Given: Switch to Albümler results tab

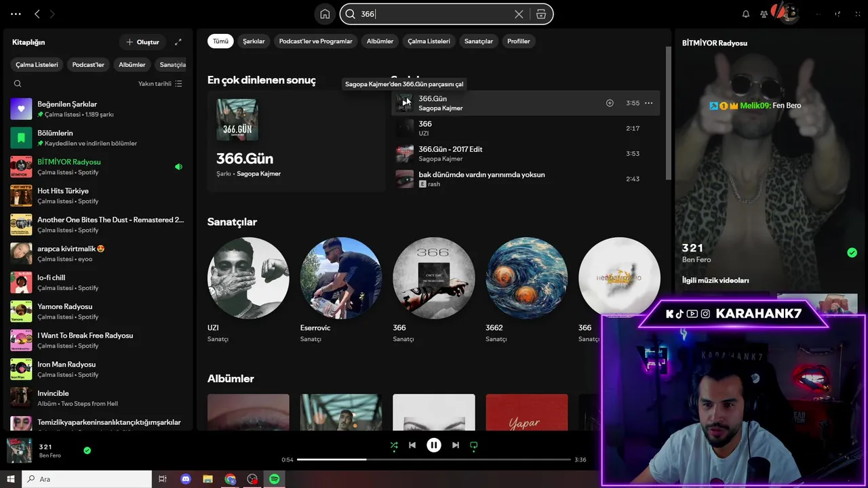Looking at the screenshot, I should coord(380,41).
